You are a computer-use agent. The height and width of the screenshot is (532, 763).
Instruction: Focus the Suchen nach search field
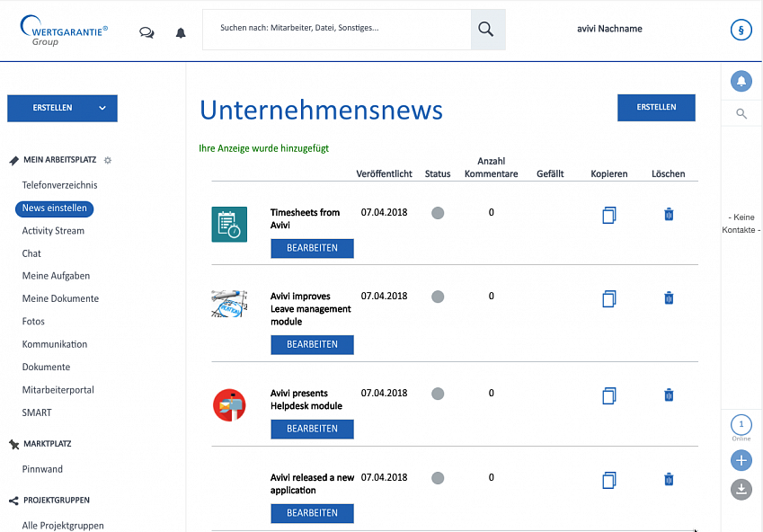(337, 30)
